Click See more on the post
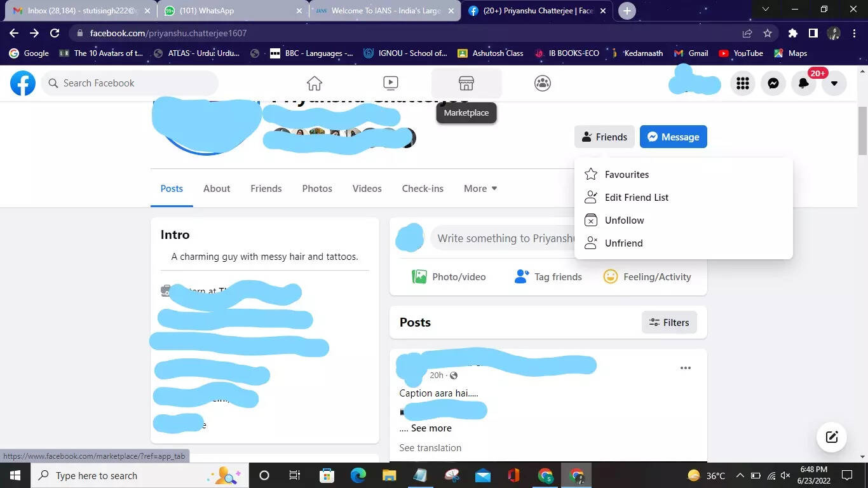The image size is (868, 488). pyautogui.click(x=431, y=428)
